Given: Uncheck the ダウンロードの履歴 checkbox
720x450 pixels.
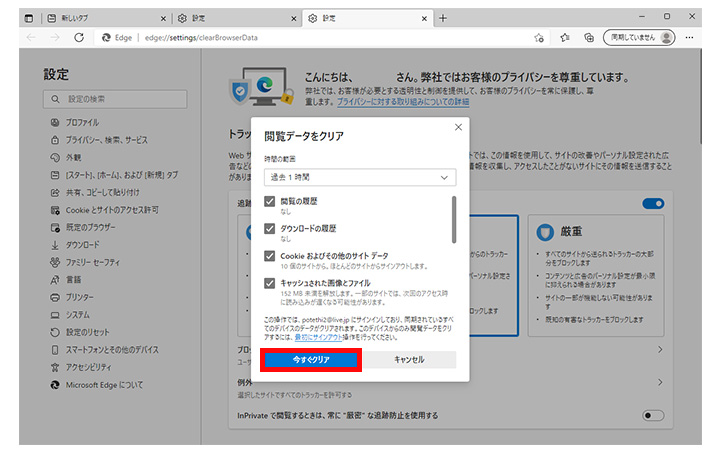Looking at the screenshot, I should coord(270,228).
